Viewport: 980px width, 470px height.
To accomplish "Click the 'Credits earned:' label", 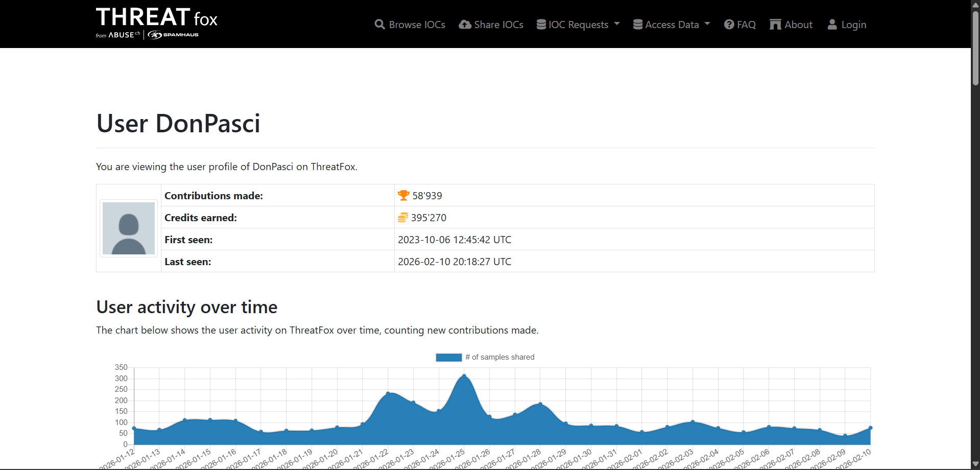I will coord(201,218).
